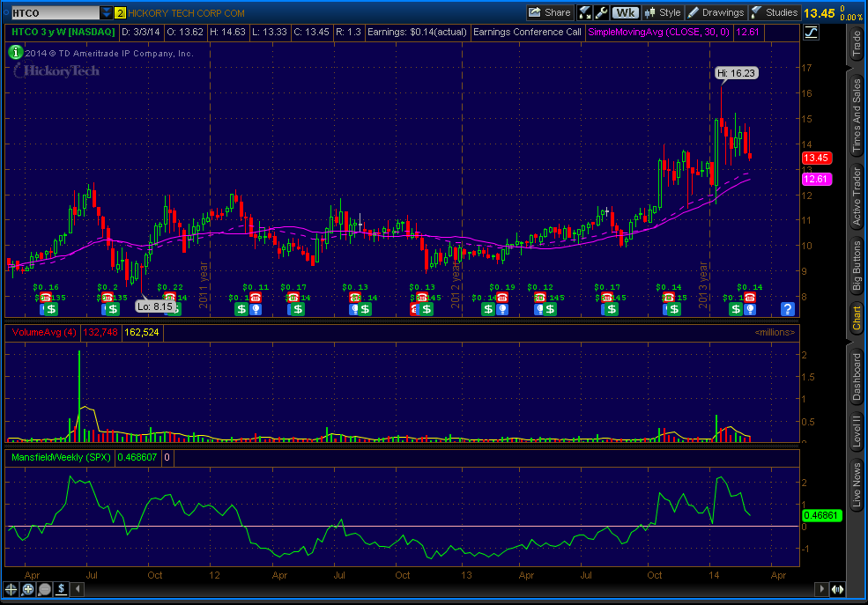Open chart settings wrench icon
This screenshot has height=605, width=868.
(601, 12)
